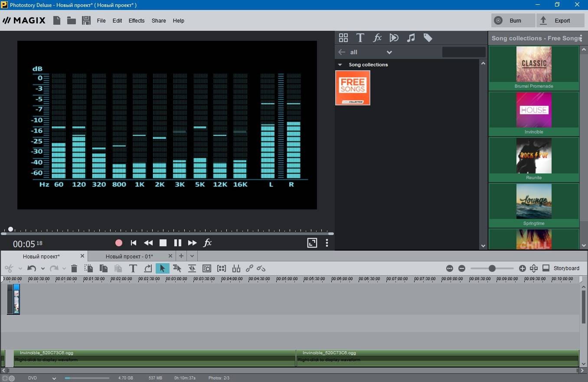This screenshot has width=588, height=382.
Task: Stop playback with the square button
Action: pyautogui.click(x=163, y=243)
